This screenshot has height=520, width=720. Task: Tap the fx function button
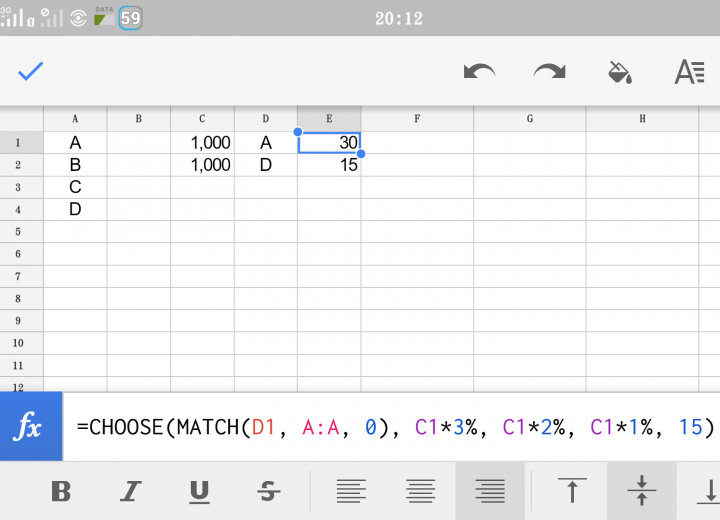(x=31, y=426)
